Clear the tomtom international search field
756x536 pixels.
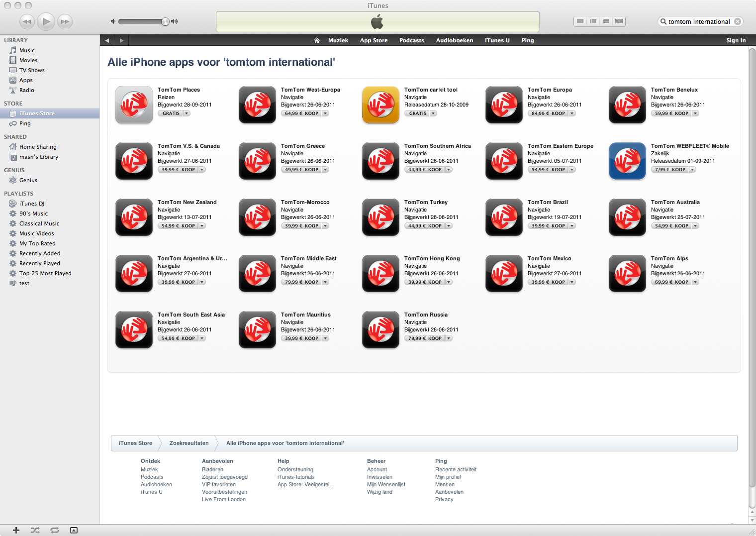click(x=738, y=21)
